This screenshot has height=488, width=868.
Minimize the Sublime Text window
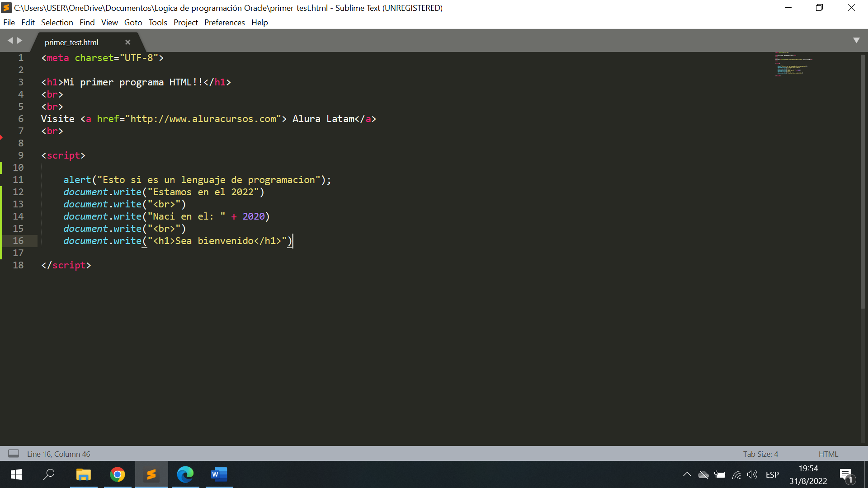pyautogui.click(x=788, y=8)
